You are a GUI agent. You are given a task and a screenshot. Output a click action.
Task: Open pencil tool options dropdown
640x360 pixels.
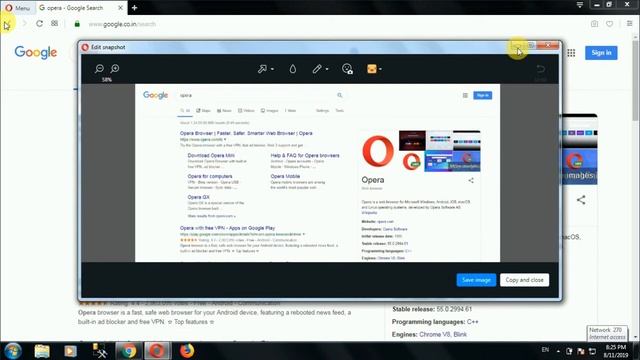point(327,69)
